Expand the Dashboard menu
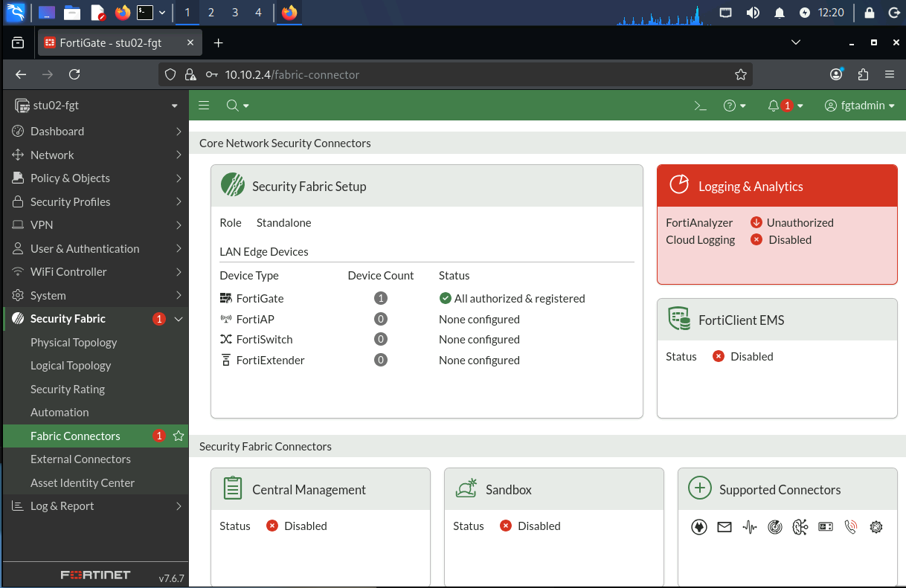The image size is (906, 588). (94, 132)
